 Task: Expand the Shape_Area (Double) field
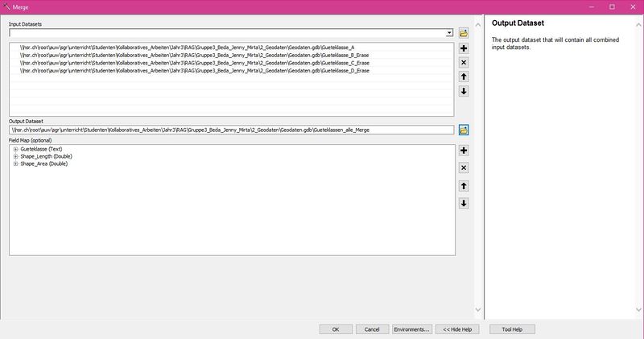(15, 163)
